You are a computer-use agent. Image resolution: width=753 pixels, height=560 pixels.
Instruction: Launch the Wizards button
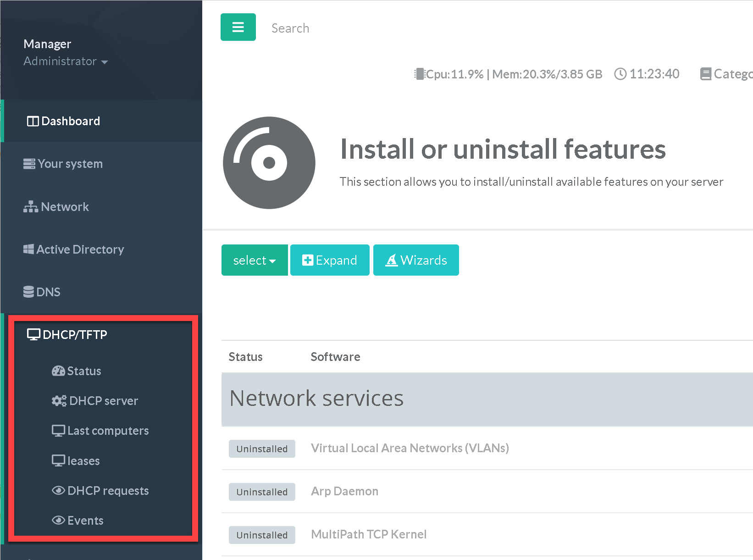coord(416,260)
